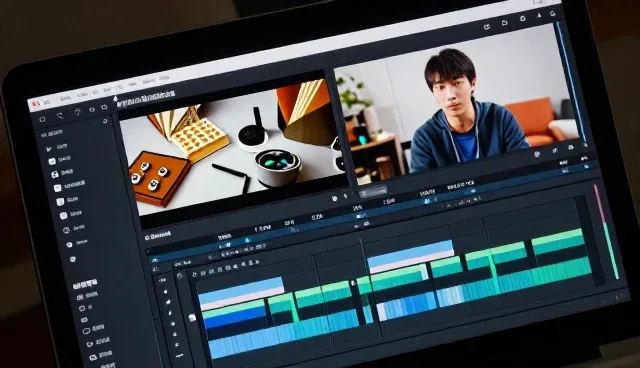Click the curved redo arrow above the sidebar
The width and height of the screenshot is (640, 368).
60,116
